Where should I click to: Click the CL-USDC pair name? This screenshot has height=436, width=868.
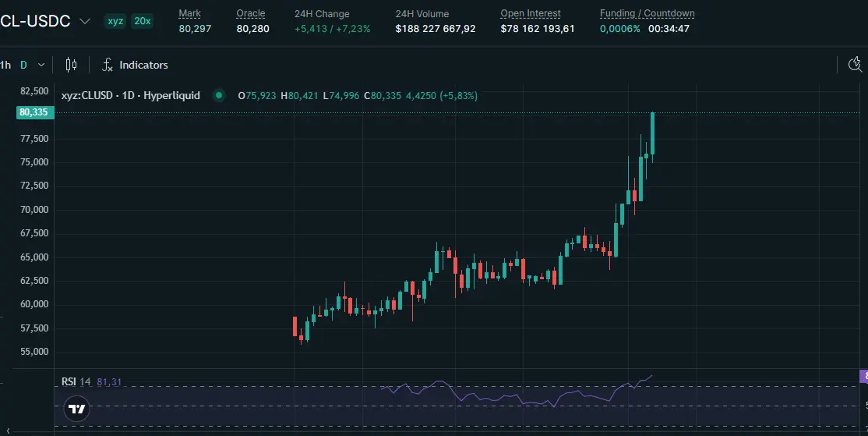point(35,21)
